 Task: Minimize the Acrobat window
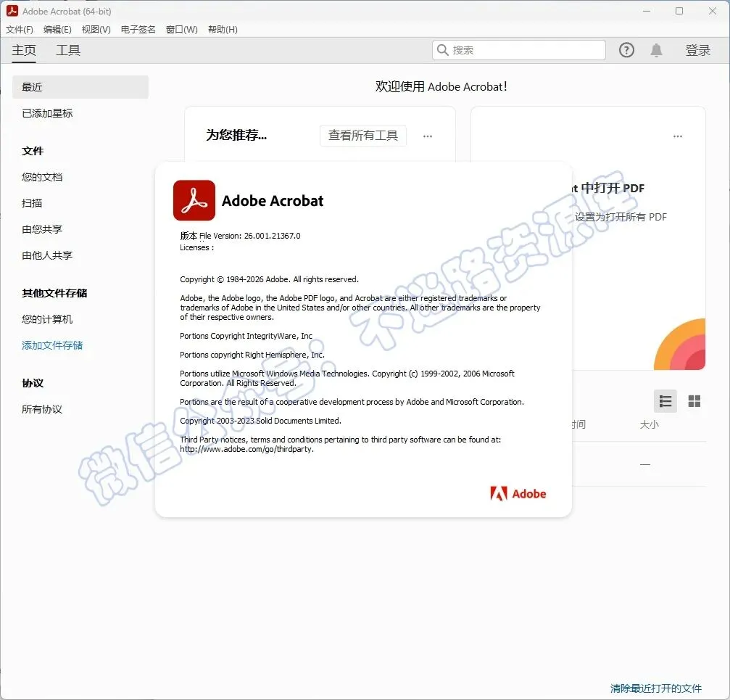[x=646, y=11]
